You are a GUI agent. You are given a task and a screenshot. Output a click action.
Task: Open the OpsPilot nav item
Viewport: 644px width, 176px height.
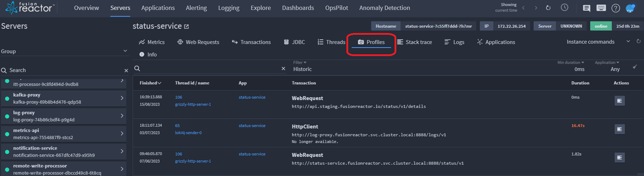(337, 8)
